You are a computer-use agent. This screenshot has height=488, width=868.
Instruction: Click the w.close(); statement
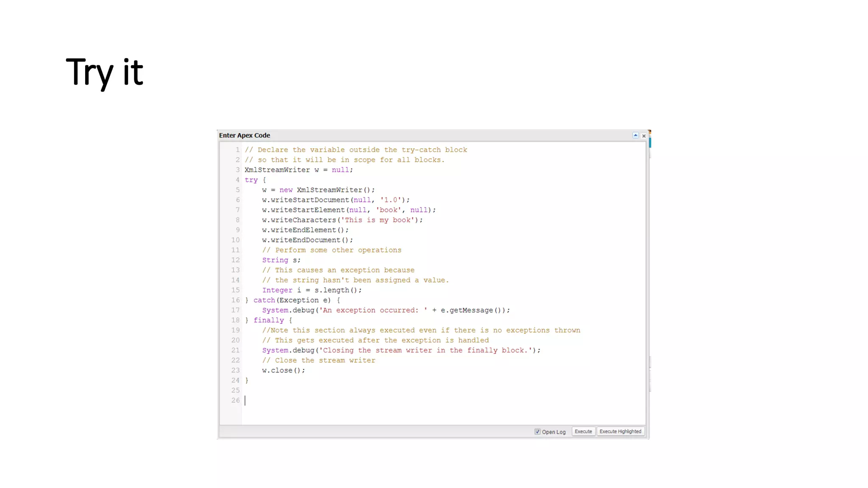283,370
